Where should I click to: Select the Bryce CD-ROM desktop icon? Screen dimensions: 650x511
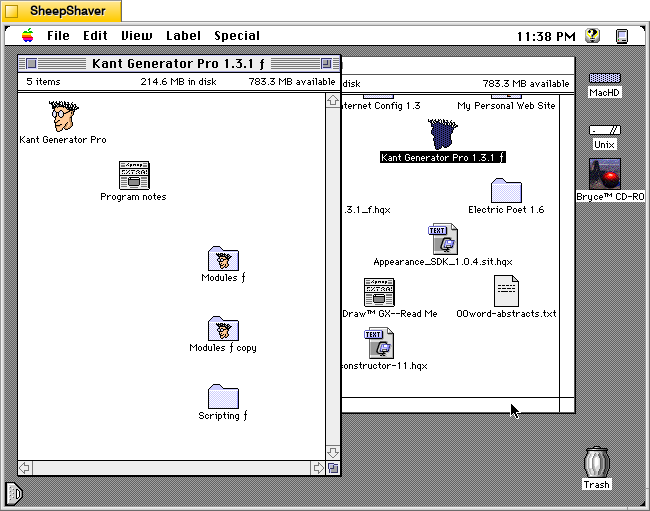[x=605, y=174]
